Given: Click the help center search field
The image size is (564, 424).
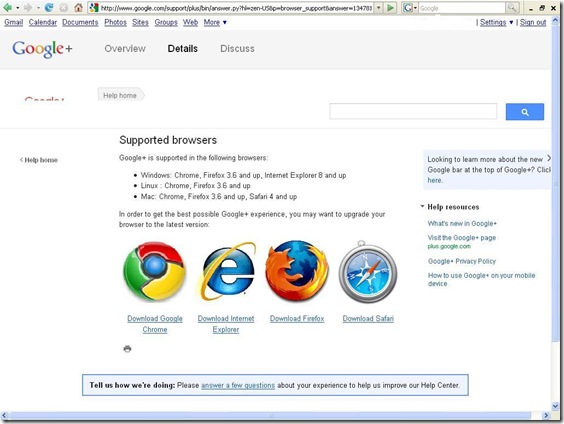Looking at the screenshot, I should 413,111.
